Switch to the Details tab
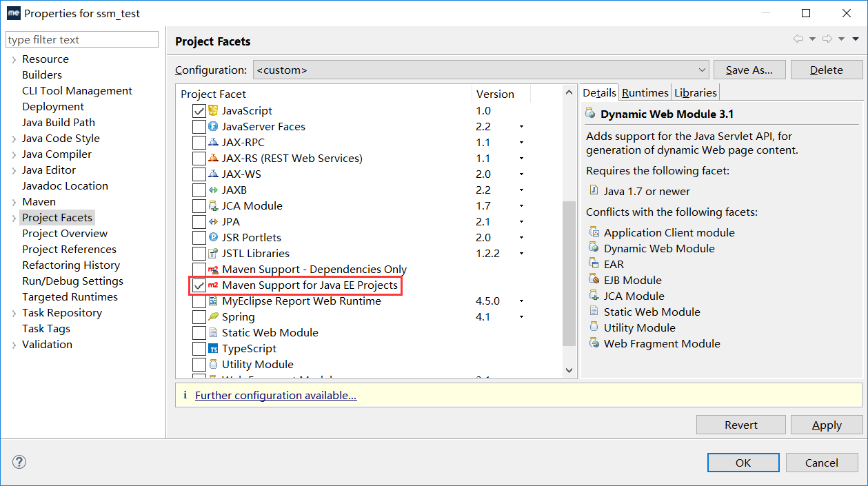Screen dimensions: 868x486 pyautogui.click(x=599, y=92)
